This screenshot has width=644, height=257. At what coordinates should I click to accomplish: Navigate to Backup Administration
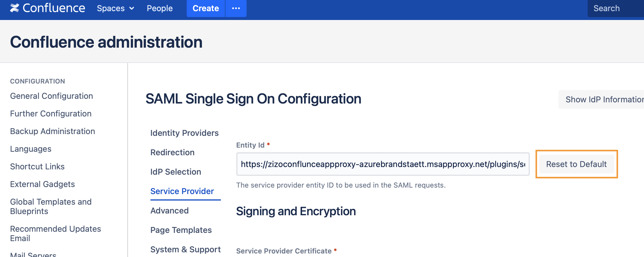coord(53,131)
